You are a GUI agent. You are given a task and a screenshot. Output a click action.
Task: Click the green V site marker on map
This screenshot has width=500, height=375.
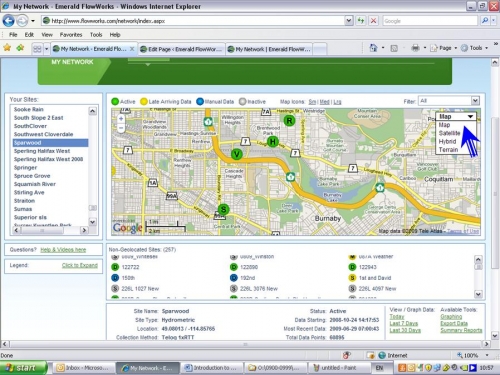click(237, 154)
